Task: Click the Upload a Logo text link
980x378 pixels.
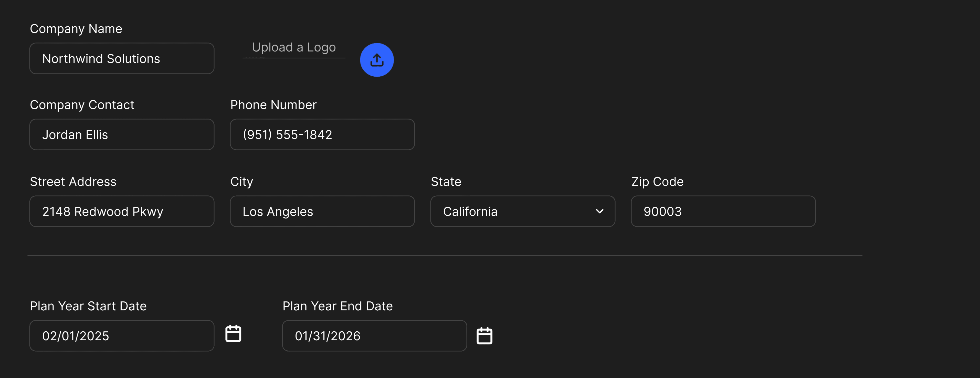Action: pyautogui.click(x=294, y=48)
